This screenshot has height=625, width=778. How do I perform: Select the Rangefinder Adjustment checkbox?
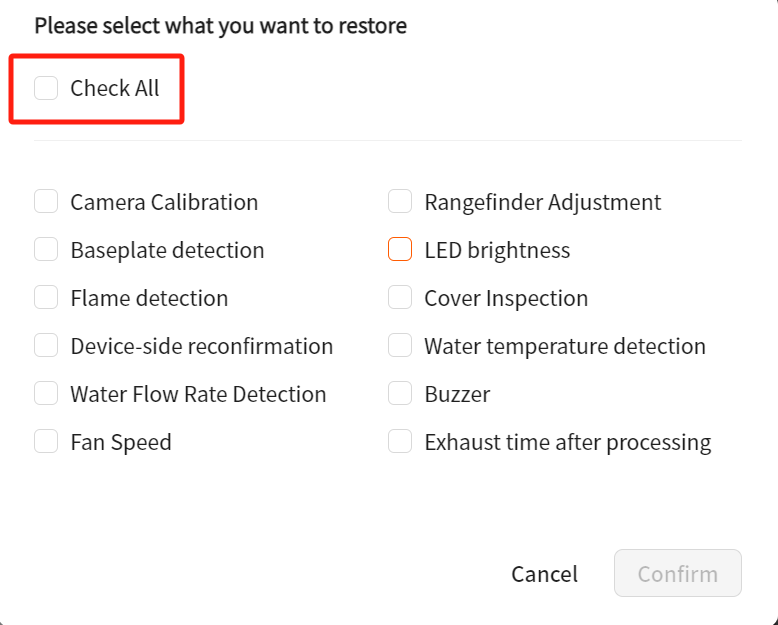tap(400, 202)
